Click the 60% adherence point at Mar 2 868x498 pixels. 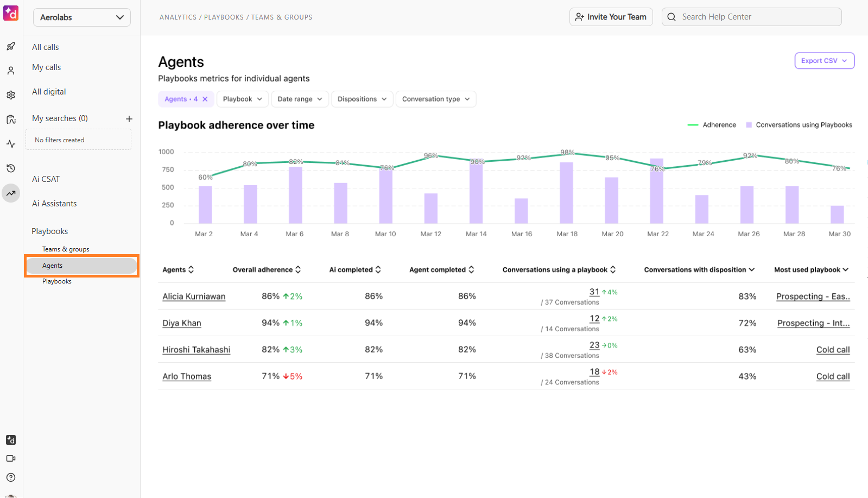coord(205,177)
